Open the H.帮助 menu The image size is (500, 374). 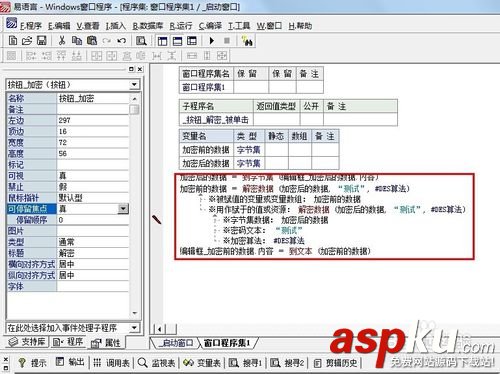pos(300,26)
